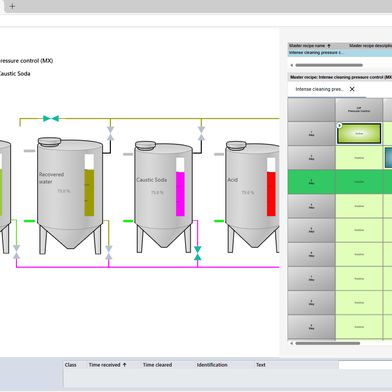Viewport: 392px width, 392px height.
Task: Click grey high-level switch beside Recovered water tank
Action: 29,151
